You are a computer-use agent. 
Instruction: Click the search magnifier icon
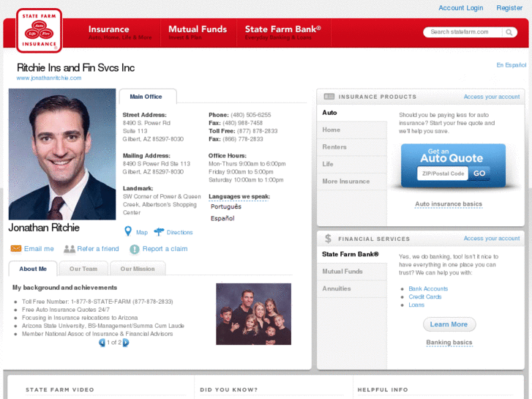(509, 32)
